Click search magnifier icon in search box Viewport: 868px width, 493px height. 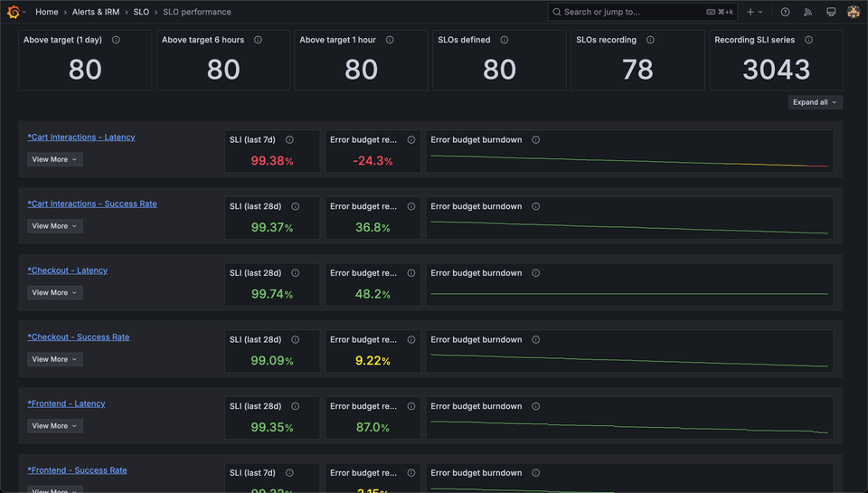pos(557,12)
